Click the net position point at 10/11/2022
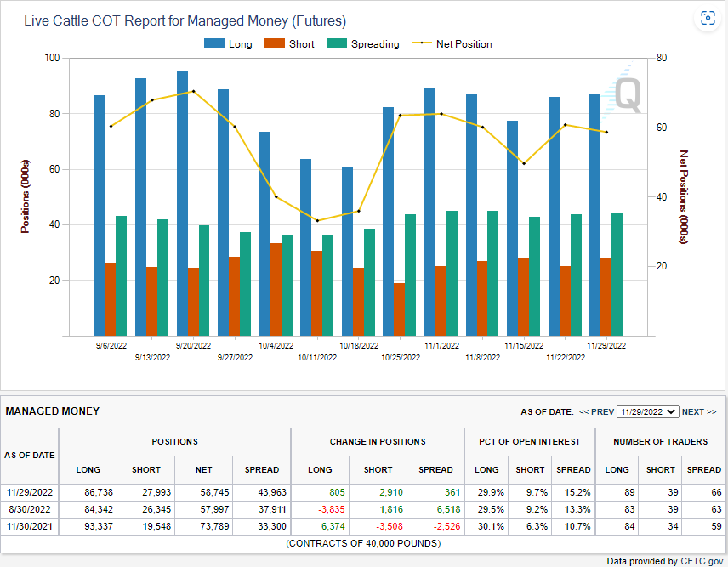 [317, 220]
